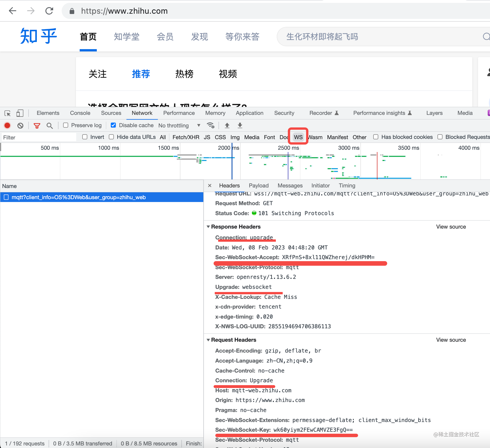
Task: Filter requests by Img type
Action: pos(235,137)
